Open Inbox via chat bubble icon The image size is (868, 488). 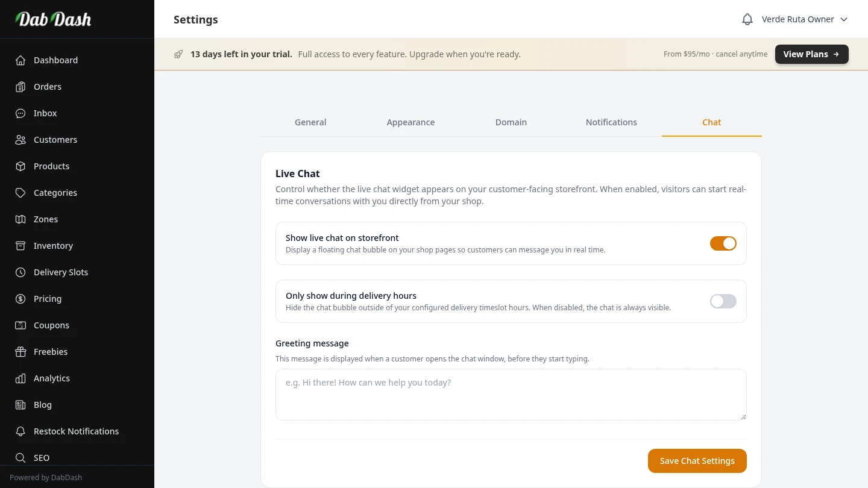20,113
